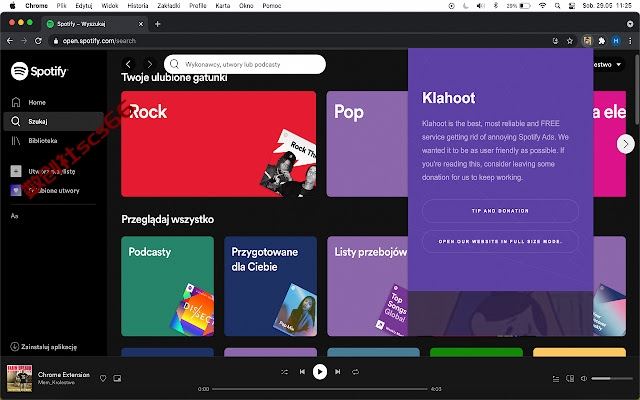Click the search field Wykonawcy, utwory lub podcasty
640x400 pixels.
tap(245, 64)
